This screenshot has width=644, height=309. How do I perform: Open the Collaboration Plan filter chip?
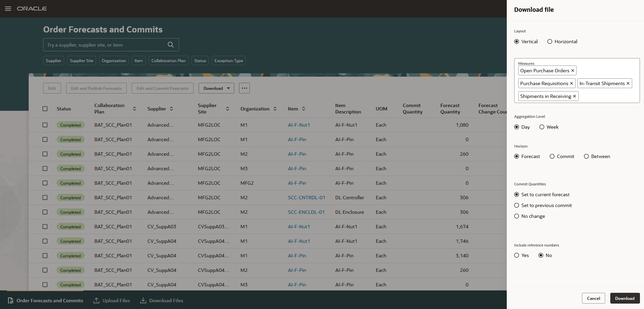pyautogui.click(x=169, y=61)
